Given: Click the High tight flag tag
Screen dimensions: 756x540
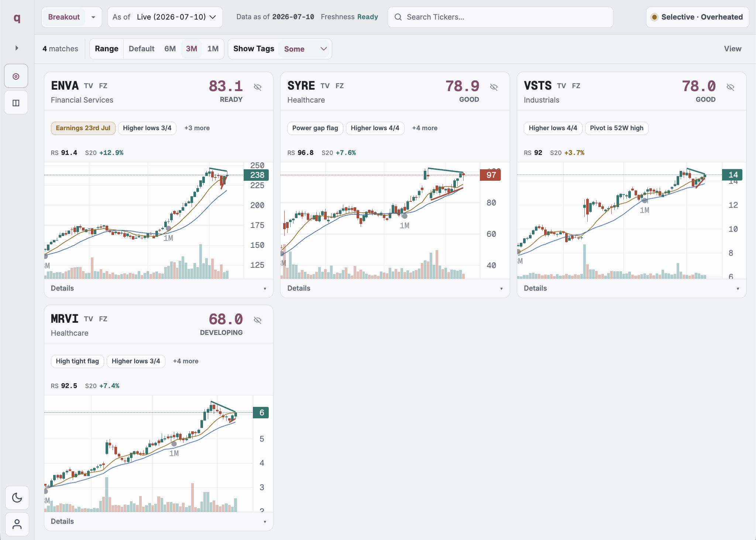Looking at the screenshot, I should pos(77,361).
